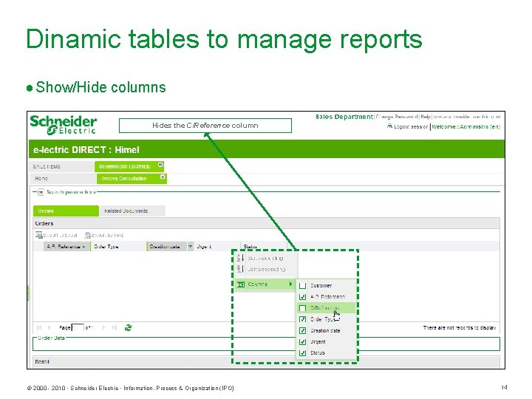
Task: Click the Columns grid icon in menu
Action: coord(241,284)
